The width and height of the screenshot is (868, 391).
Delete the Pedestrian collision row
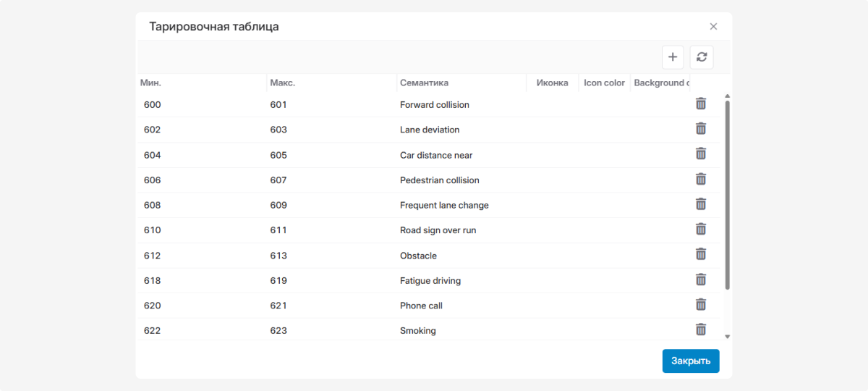pos(700,179)
